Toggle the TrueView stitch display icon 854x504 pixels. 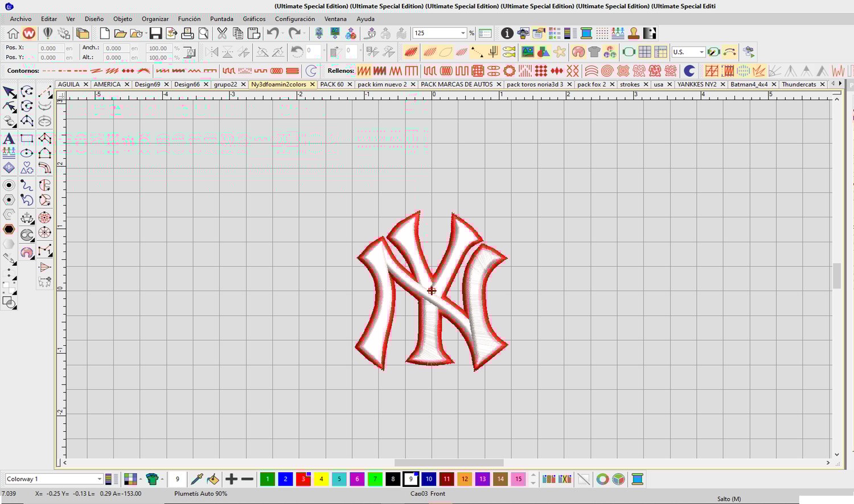(411, 52)
